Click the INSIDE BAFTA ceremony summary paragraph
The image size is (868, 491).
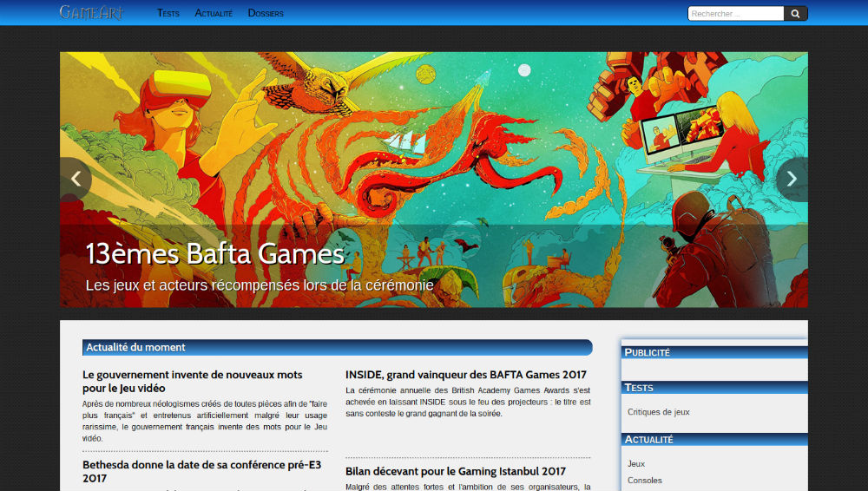[x=469, y=402]
